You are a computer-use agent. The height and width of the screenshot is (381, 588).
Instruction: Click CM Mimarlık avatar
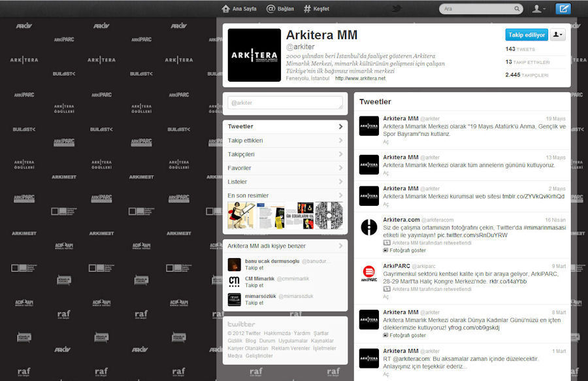point(235,282)
